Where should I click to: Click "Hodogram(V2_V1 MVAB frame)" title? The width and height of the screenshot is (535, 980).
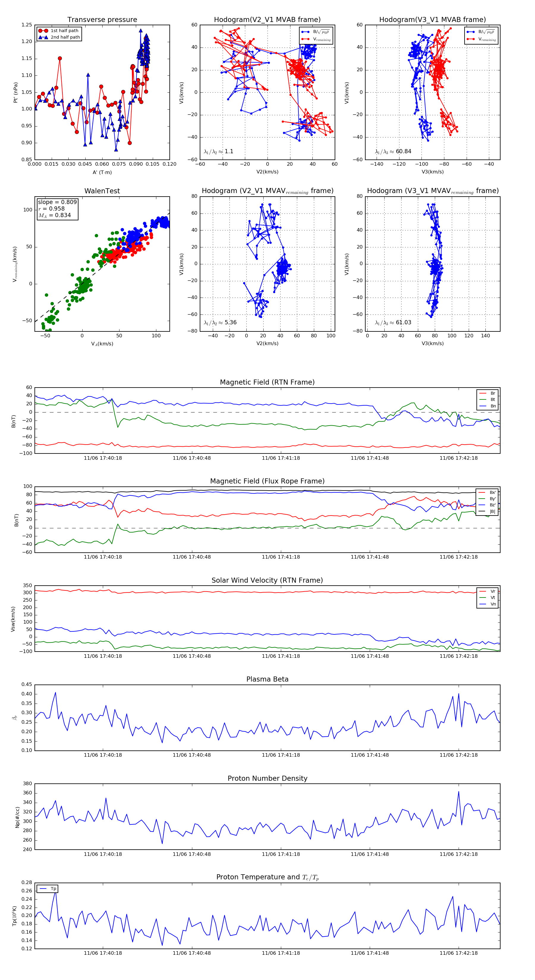(x=267, y=20)
